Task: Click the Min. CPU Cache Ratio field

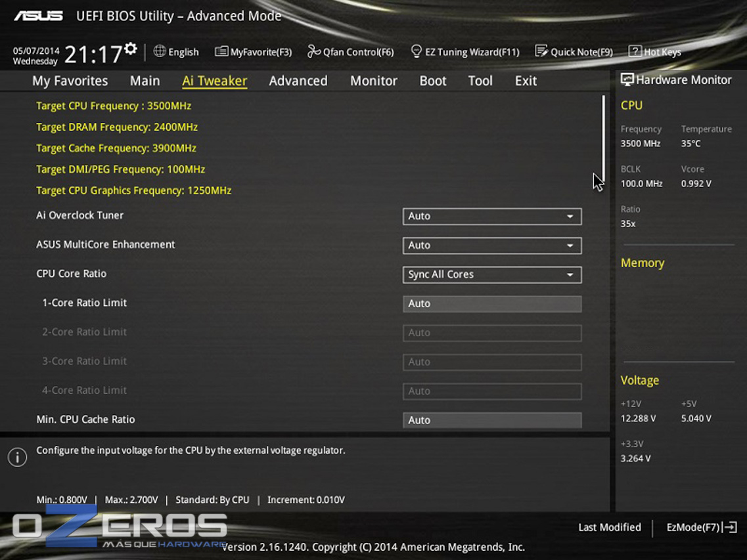Action: pyautogui.click(x=492, y=420)
